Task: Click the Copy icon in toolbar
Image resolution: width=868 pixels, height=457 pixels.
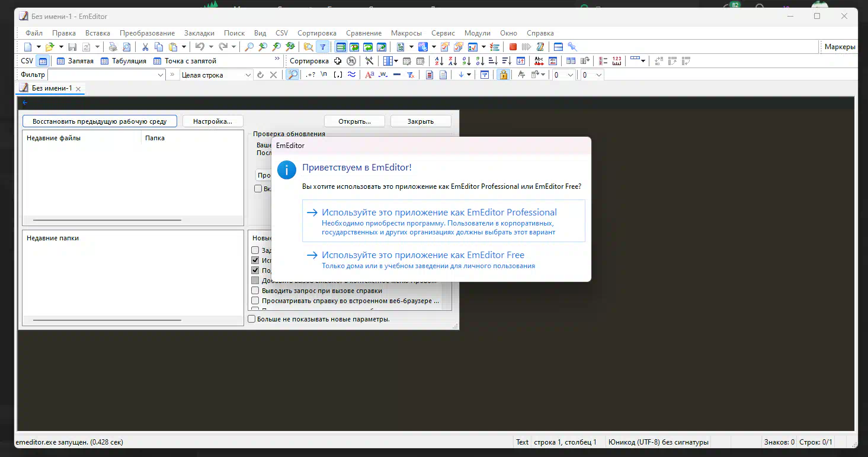Action: [x=159, y=47]
